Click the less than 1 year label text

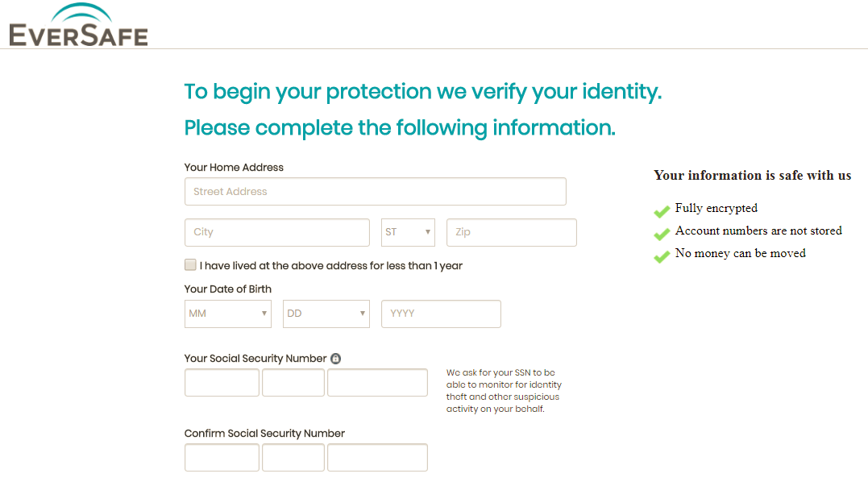[x=331, y=265]
